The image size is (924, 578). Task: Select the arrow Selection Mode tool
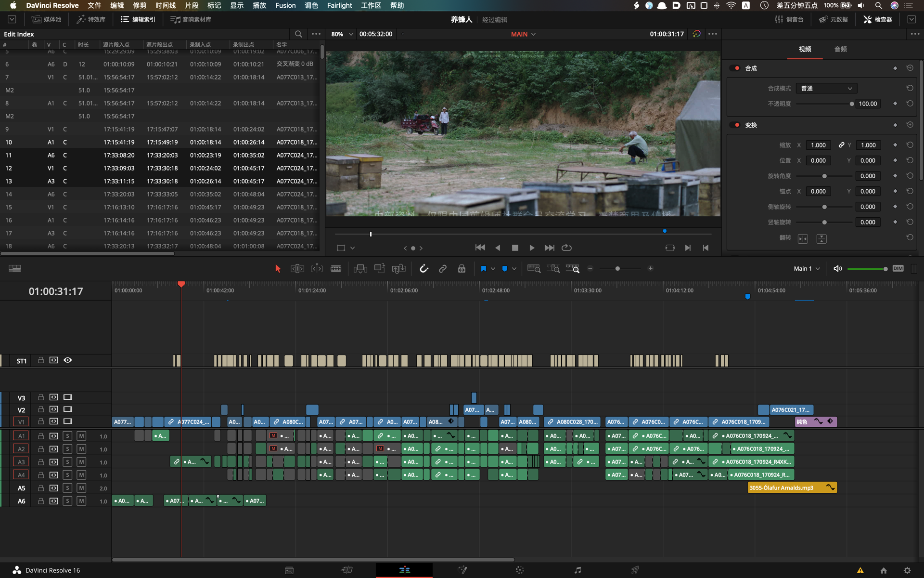(278, 269)
